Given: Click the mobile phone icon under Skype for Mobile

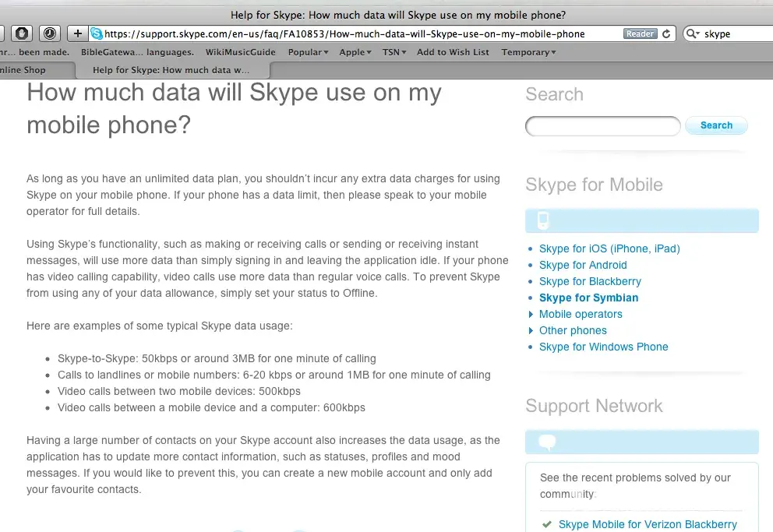Looking at the screenshot, I should point(543,220).
